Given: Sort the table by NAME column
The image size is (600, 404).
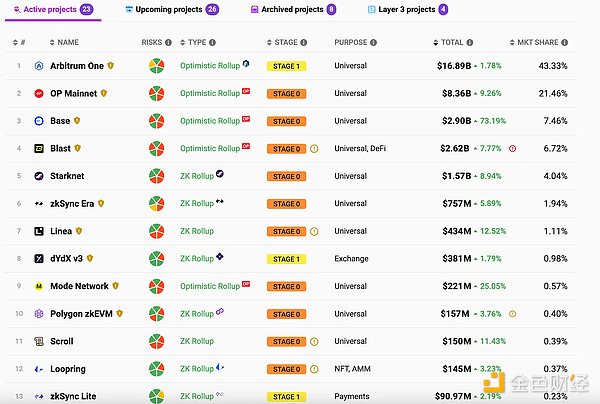Looking at the screenshot, I should (x=67, y=43).
